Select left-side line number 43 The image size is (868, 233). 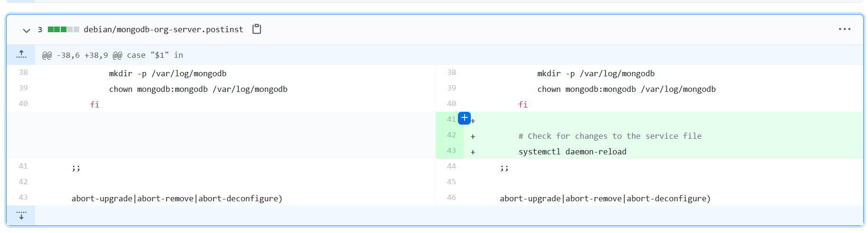[23, 197]
